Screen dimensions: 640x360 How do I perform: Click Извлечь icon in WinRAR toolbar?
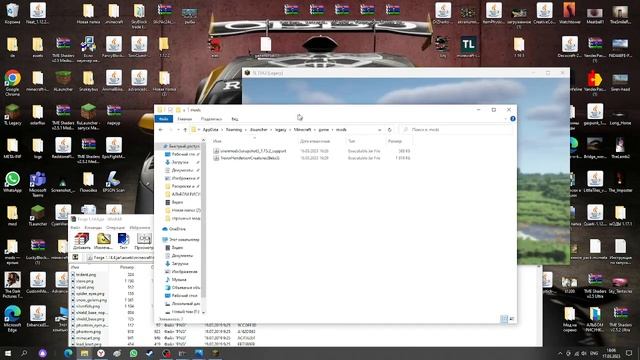pyautogui.click(x=103, y=241)
